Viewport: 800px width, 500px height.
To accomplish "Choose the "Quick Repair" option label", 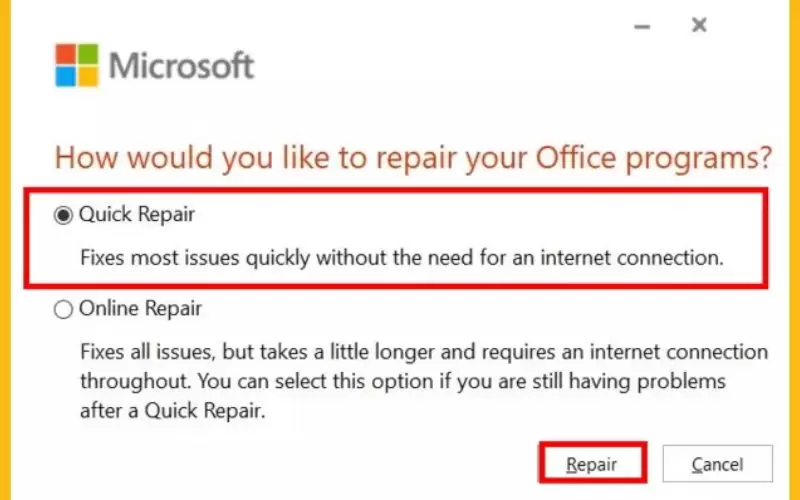I will tap(137, 214).
